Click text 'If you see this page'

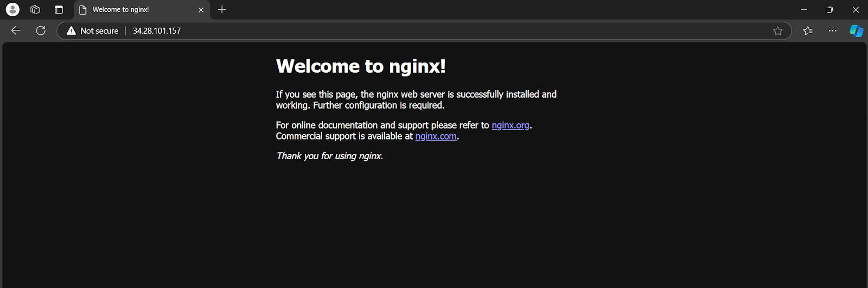[x=315, y=95]
